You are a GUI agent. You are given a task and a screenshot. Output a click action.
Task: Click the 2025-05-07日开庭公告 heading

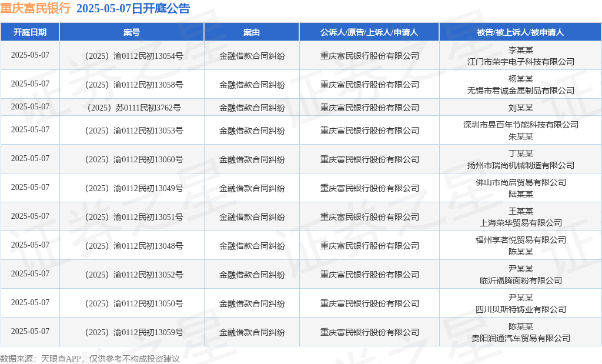click(x=133, y=8)
